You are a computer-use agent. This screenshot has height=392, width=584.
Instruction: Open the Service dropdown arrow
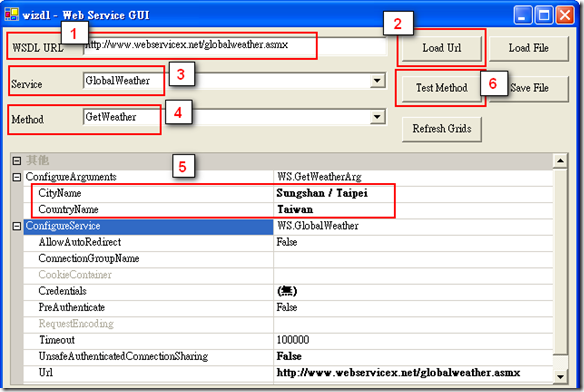tap(377, 80)
